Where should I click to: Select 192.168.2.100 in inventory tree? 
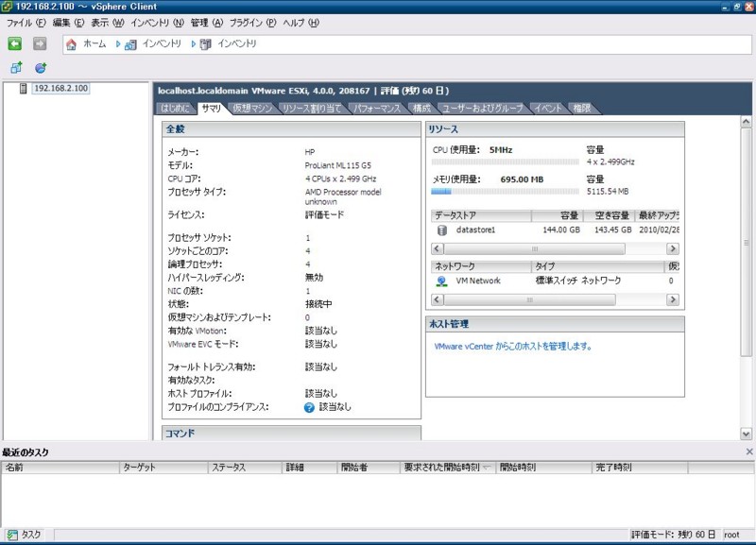tap(60, 88)
